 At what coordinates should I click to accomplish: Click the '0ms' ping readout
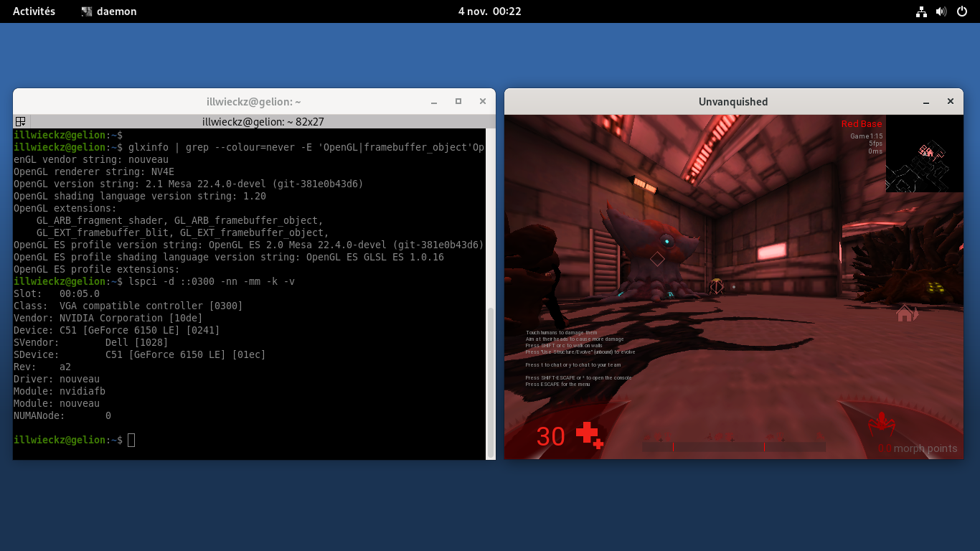click(875, 151)
